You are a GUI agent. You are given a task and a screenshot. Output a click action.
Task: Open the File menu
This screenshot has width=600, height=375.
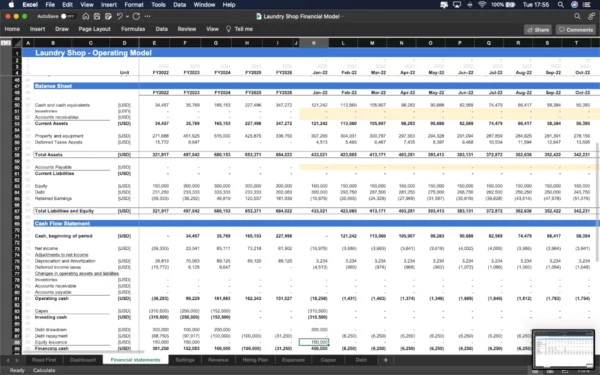click(50, 5)
